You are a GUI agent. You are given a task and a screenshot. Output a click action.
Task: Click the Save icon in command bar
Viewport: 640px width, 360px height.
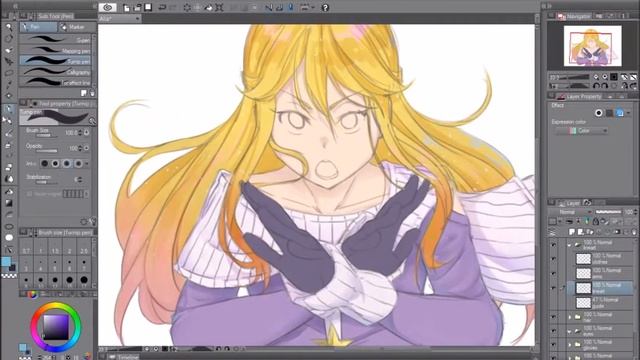click(x=148, y=7)
